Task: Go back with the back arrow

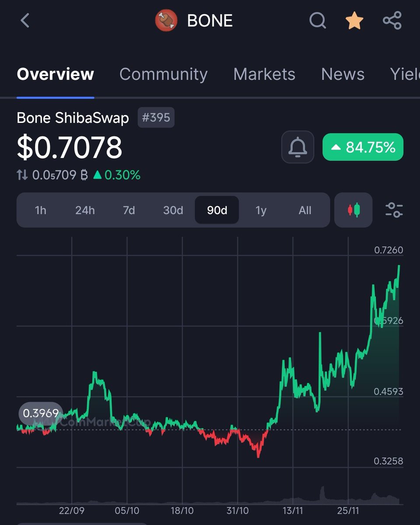Action: pyautogui.click(x=25, y=20)
